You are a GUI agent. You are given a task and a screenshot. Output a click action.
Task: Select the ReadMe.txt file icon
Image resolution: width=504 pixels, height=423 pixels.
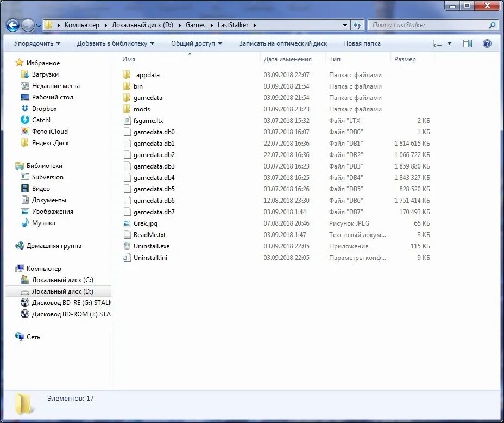[127, 235]
